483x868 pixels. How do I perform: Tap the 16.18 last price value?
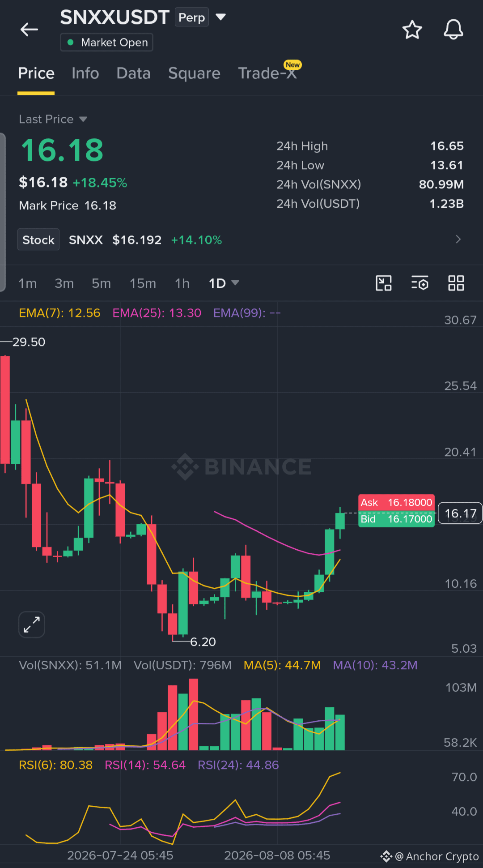pos(62,150)
